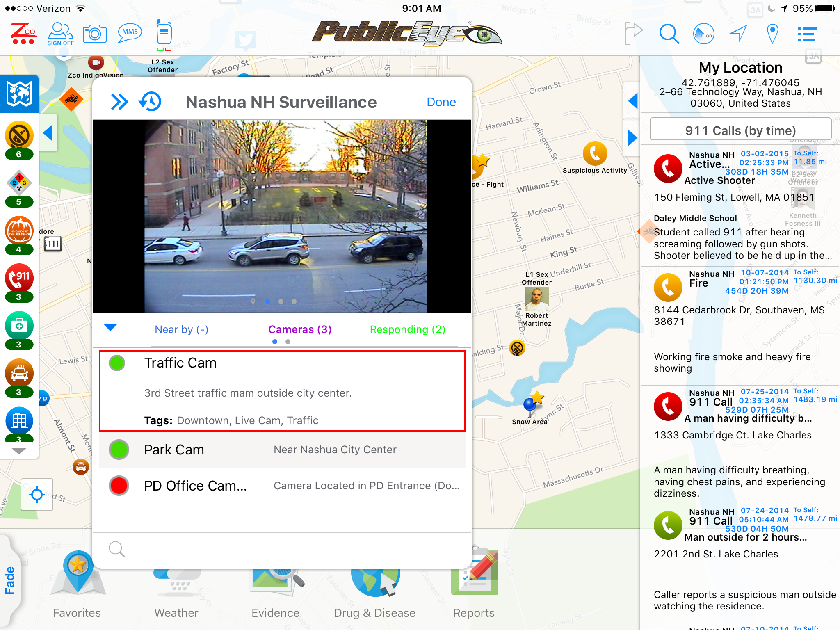Viewport: 840px width, 630px height.
Task: Tap Suspicious Activity map marker
Action: [x=595, y=153]
